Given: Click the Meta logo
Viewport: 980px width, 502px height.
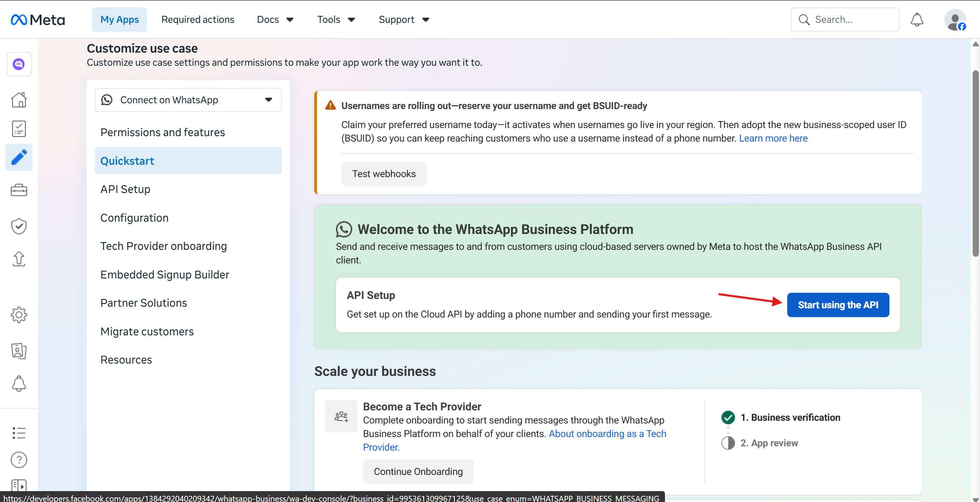Looking at the screenshot, I should [38, 20].
